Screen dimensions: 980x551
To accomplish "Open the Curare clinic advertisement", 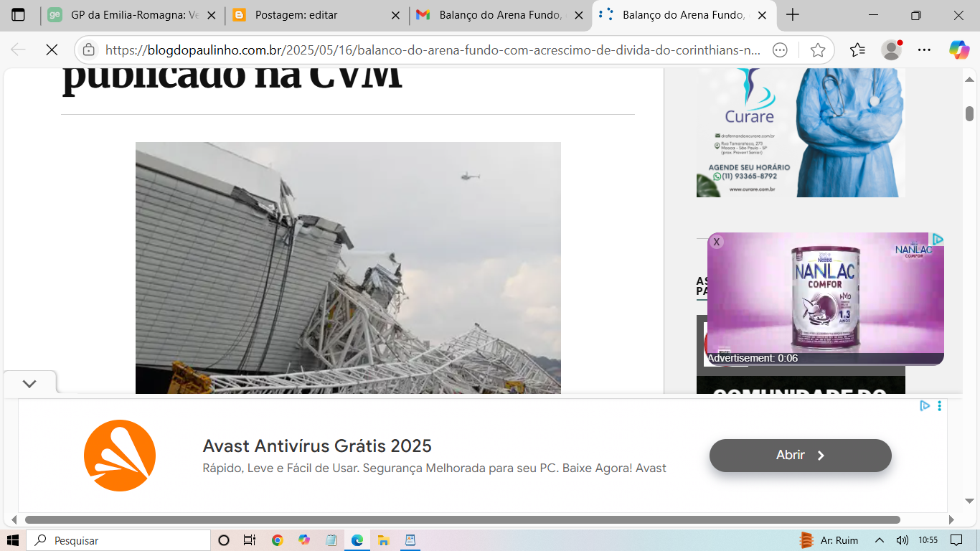I will 801,133.
